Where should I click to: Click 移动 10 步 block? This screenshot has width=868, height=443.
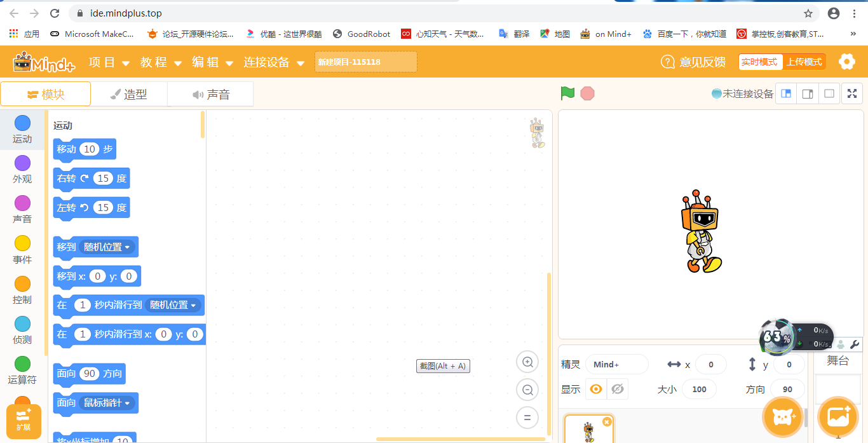pyautogui.click(x=85, y=149)
